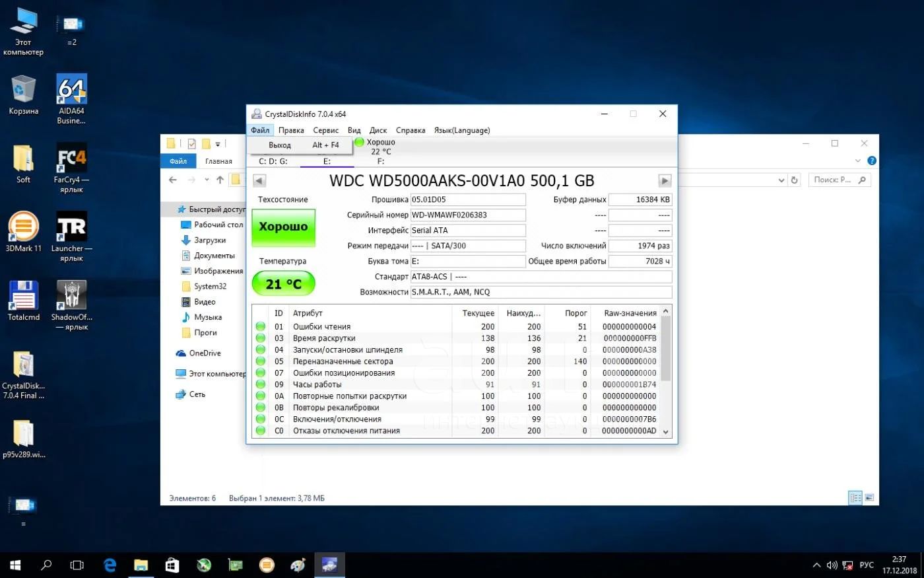Go to next disk arrow in CrystalDiskInfo
This screenshot has width=924, height=578.
(665, 180)
